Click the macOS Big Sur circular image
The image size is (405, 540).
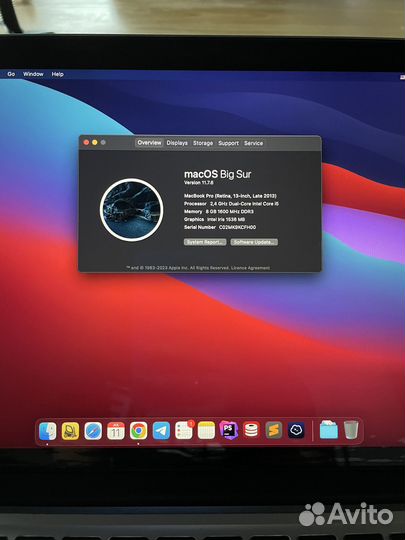click(132, 210)
